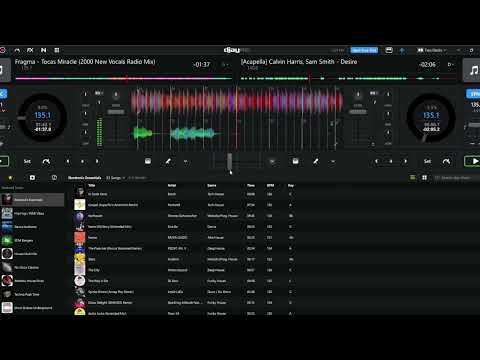
Task: Click the jump-to-cue arrow on left deck
Action: point(46,161)
